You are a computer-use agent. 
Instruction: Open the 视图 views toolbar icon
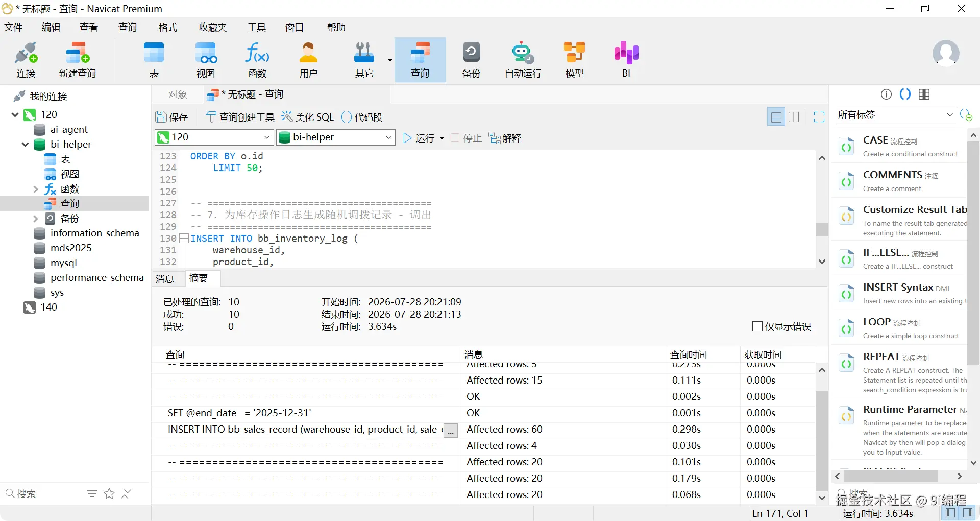pyautogui.click(x=206, y=60)
